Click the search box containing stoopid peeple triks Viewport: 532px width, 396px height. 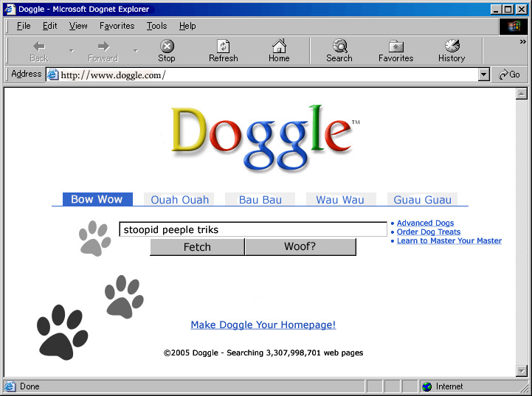click(x=252, y=229)
